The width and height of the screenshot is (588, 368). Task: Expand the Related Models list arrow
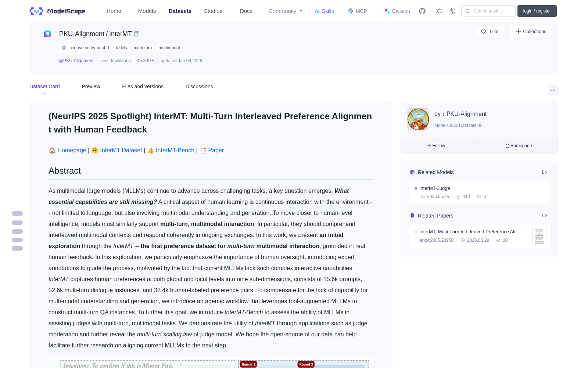pyautogui.click(x=544, y=172)
